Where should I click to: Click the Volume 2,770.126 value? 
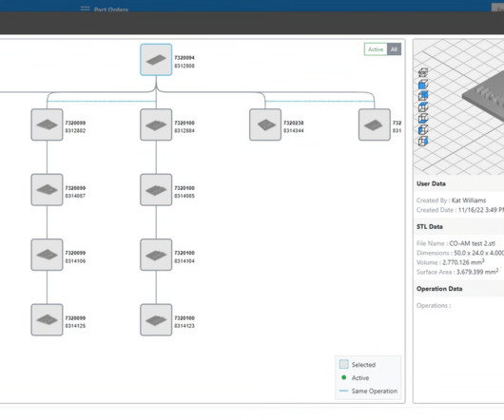pos(463,262)
